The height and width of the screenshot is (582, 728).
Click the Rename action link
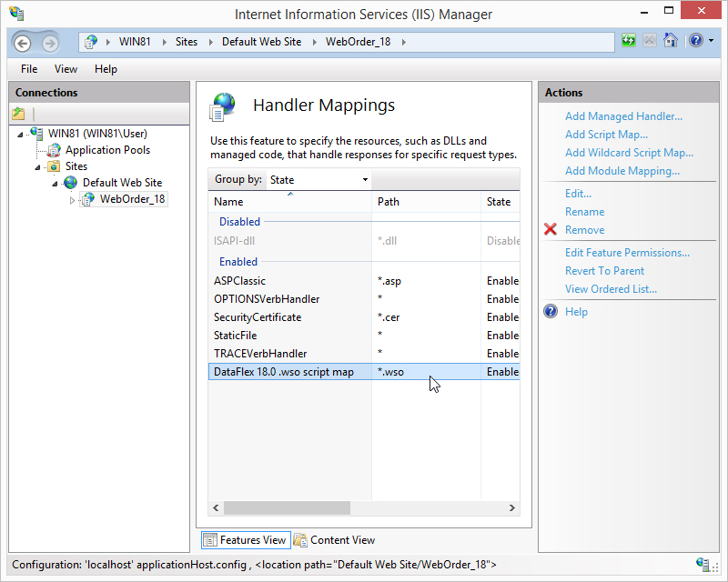point(584,212)
